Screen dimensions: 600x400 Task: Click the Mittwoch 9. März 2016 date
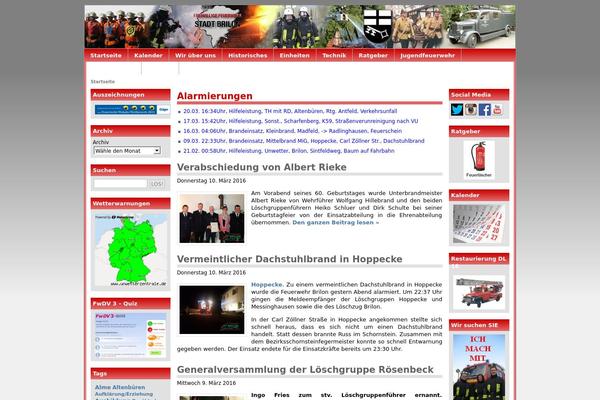(x=206, y=383)
